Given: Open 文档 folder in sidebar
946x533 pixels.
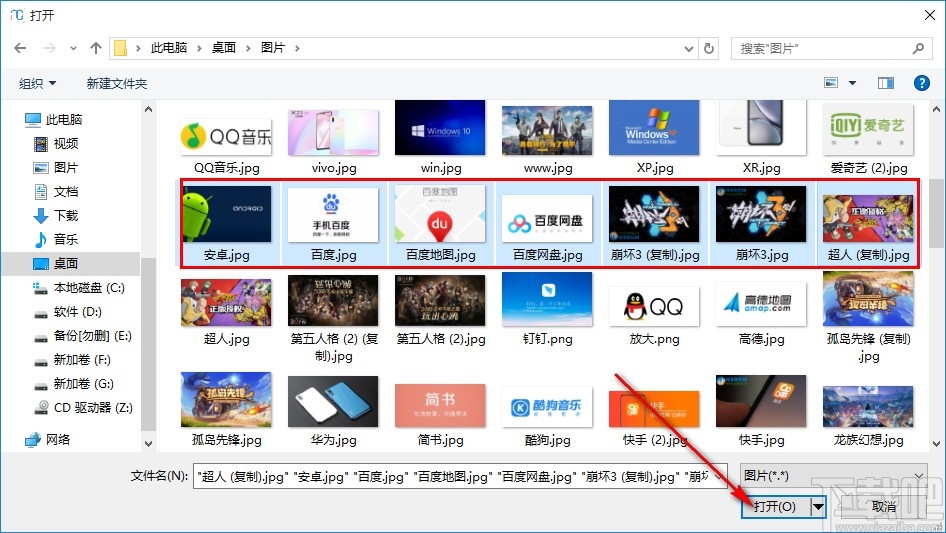Looking at the screenshot, I should (x=56, y=191).
